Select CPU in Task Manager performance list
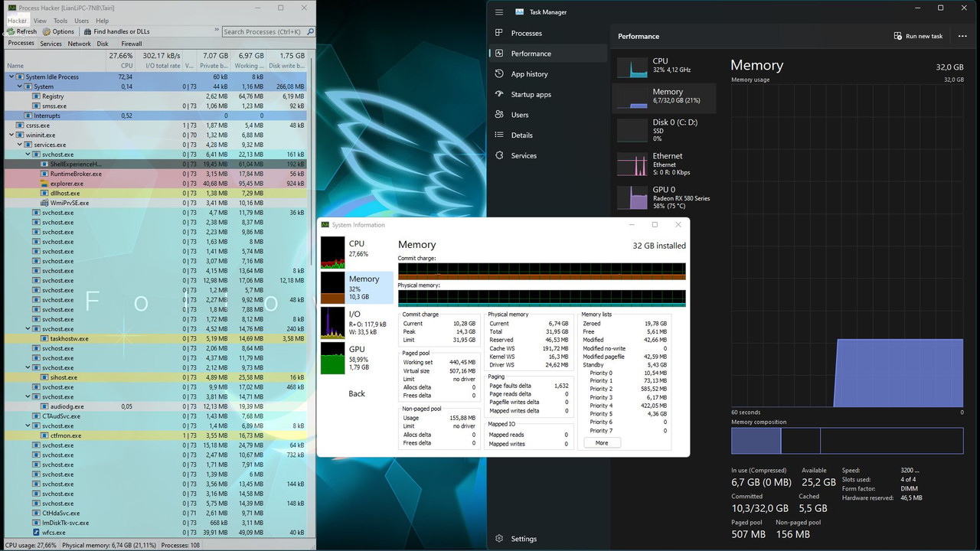This screenshot has height=551, width=980. point(665,67)
